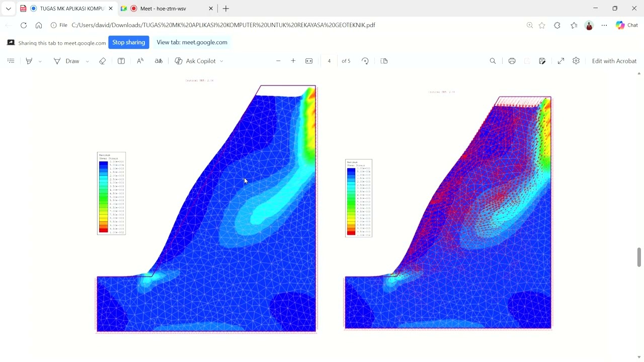This screenshot has height=362, width=644.
Task: Click the vertical scrollbar thumb
Action: 639,257
